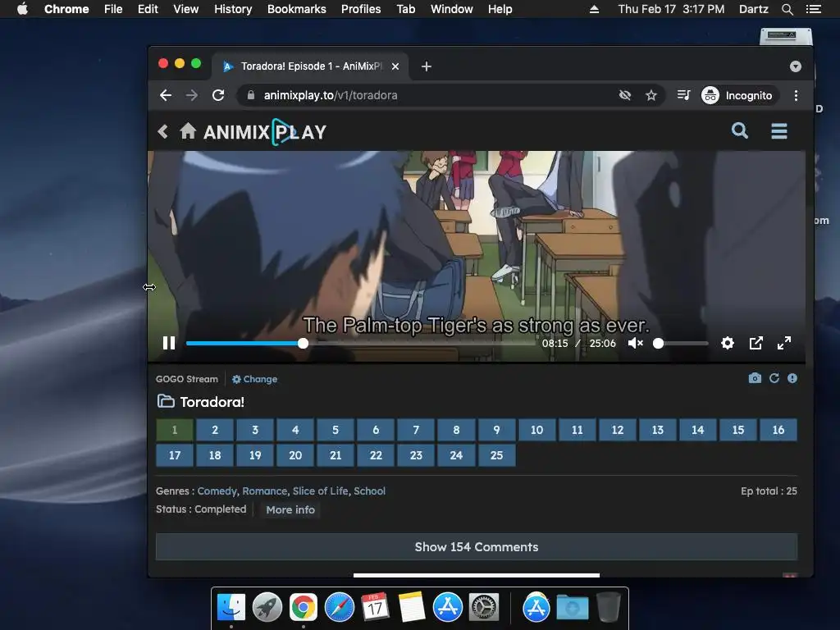
Task: Click Chrome forward arrow
Action: click(191, 95)
